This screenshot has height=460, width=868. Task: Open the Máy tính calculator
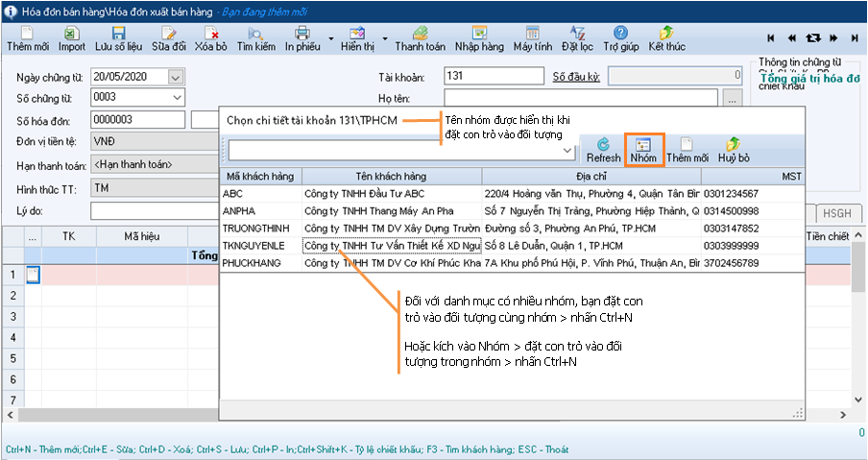[x=532, y=38]
